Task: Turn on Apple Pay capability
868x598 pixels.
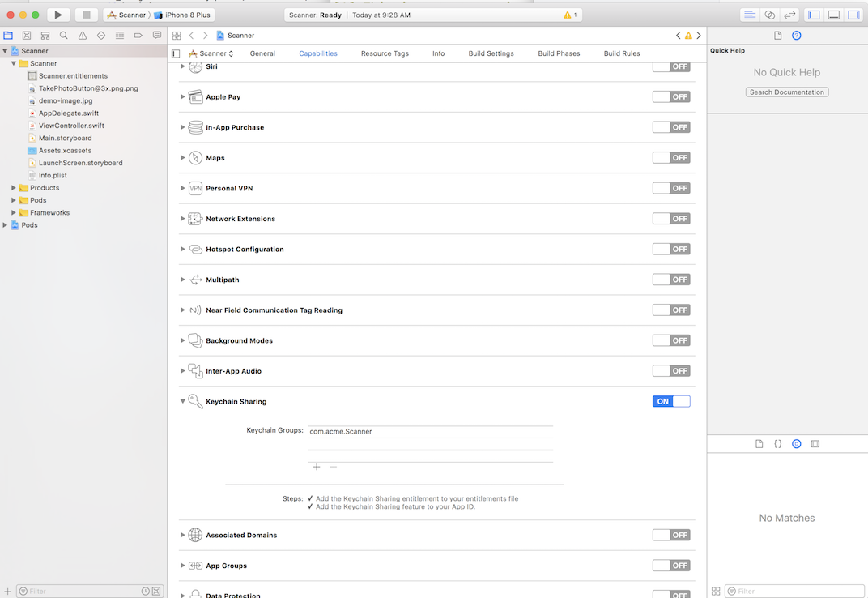Action: tap(671, 97)
